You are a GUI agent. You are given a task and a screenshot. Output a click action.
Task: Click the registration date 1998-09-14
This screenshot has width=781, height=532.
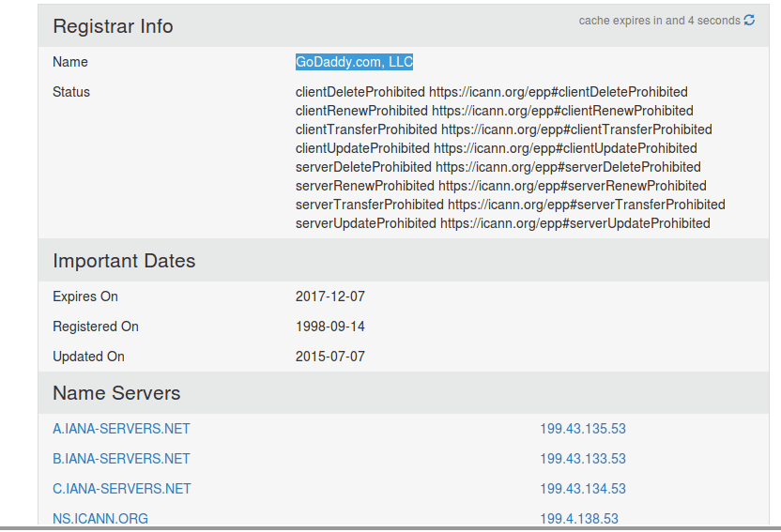(330, 327)
